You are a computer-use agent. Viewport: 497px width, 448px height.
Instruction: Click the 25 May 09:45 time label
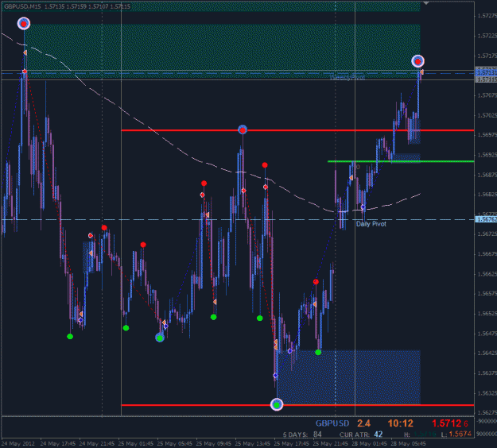(214, 443)
